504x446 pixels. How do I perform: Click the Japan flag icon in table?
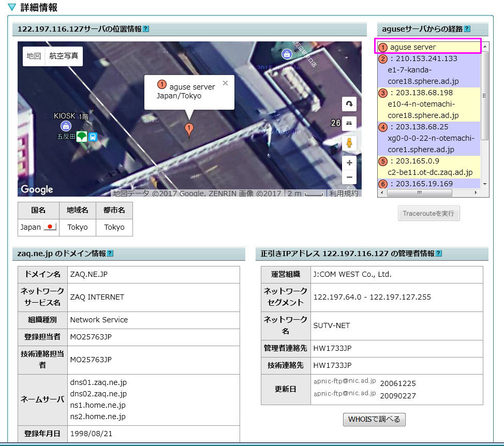[x=50, y=227]
